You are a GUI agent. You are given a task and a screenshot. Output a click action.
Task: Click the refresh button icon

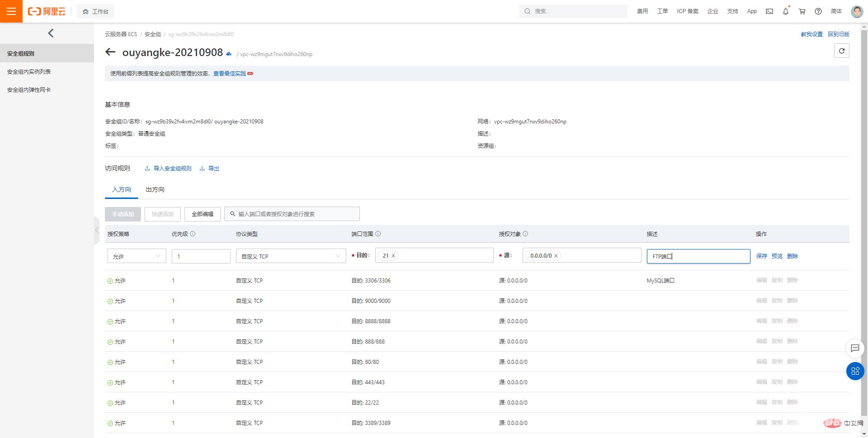pyautogui.click(x=841, y=51)
